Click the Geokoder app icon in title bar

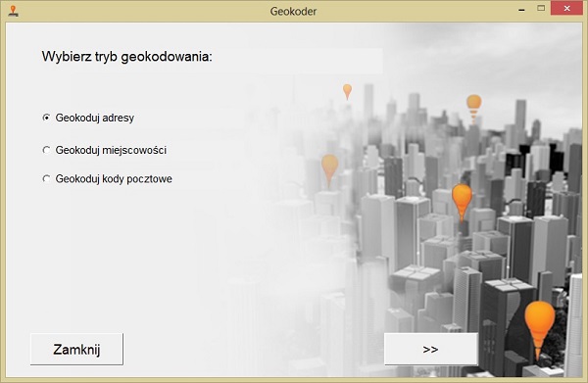(x=14, y=11)
